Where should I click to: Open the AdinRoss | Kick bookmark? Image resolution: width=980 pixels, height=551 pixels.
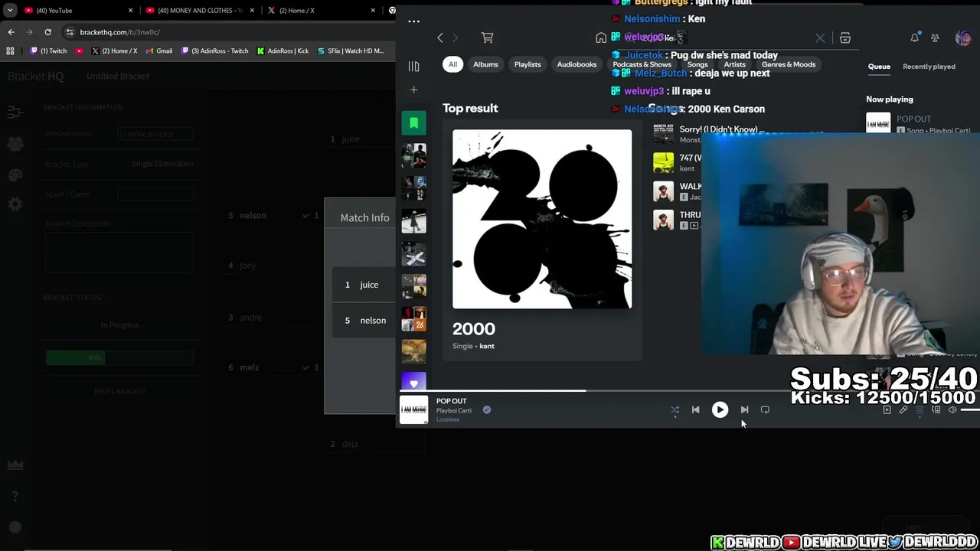click(x=283, y=51)
